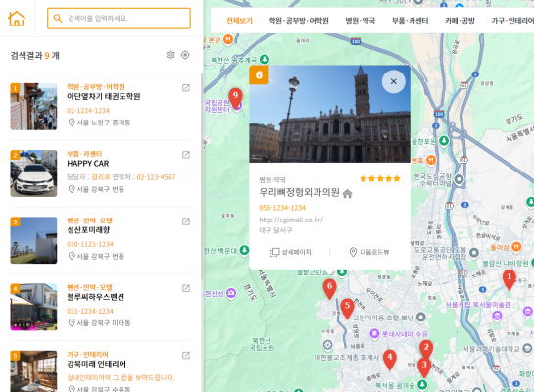
Task: Click red map marker number 9
Action: 236,98
